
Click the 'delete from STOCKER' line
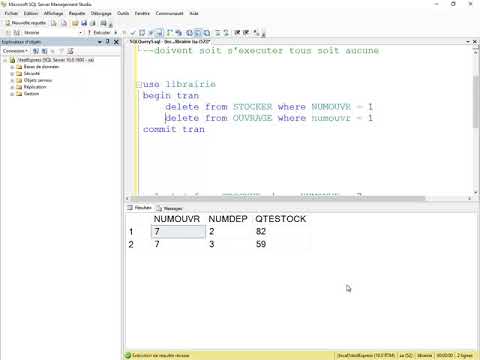click(269, 107)
